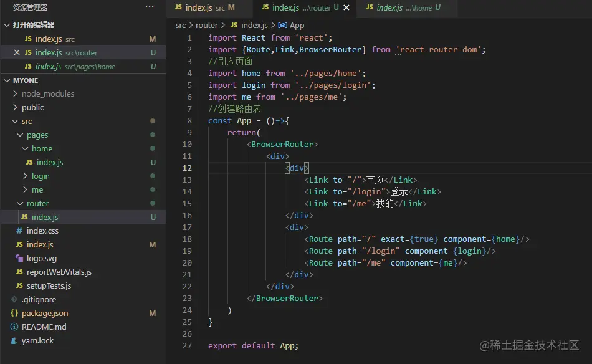Click the yarn icon of yarn.lock
592x364 pixels.
(14, 340)
